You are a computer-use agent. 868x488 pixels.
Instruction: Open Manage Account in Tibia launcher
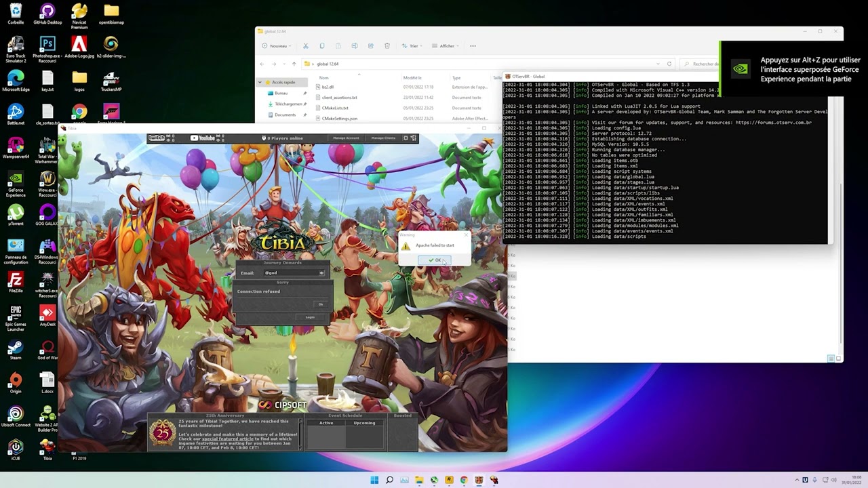[x=346, y=138]
